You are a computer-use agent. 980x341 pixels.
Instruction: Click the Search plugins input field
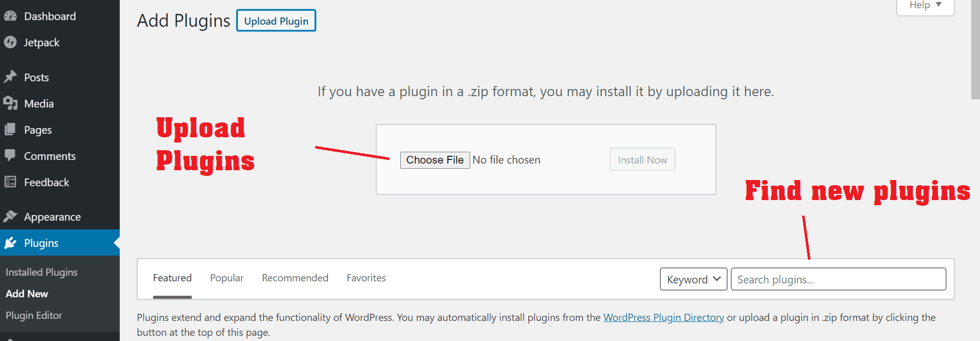838,279
